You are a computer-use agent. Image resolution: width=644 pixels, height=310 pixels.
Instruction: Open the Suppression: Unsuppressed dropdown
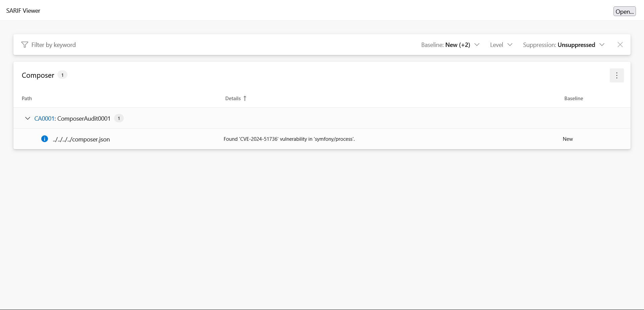click(564, 45)
